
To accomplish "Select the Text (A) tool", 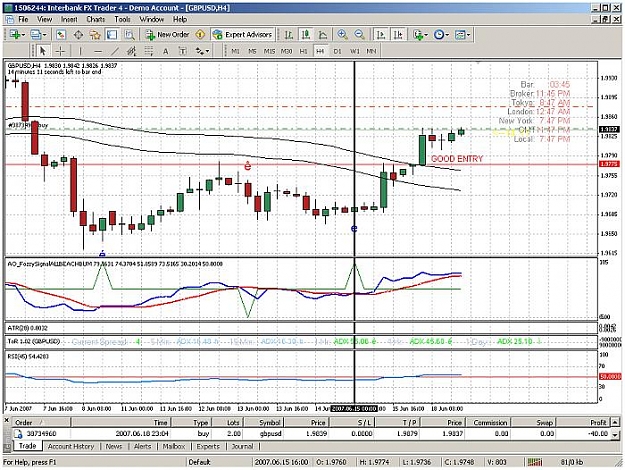I will coord(165,51).
